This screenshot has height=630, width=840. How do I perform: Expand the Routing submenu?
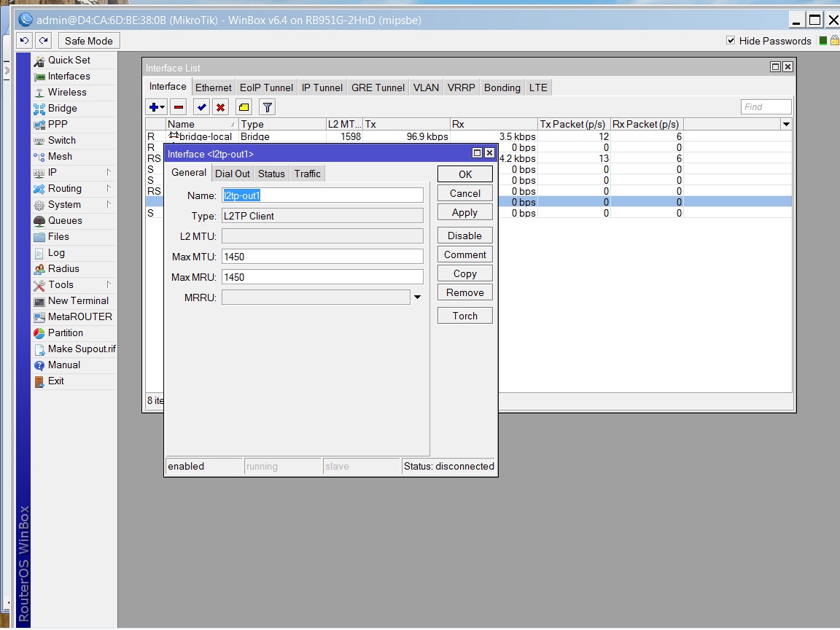tap(109, 189)
